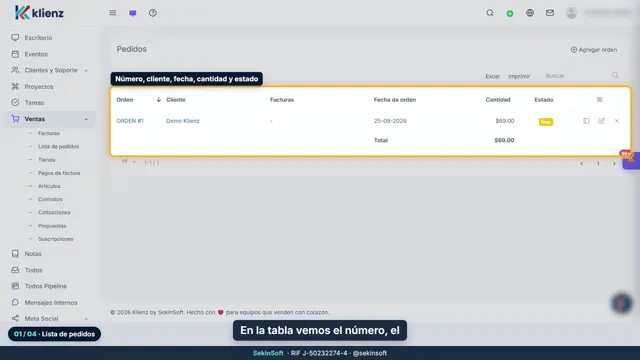
Task: Open the envelope messages icon
Action: point(550,13)
